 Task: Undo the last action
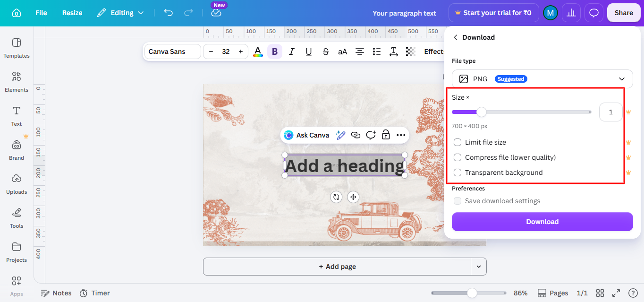tap(169, 13)
